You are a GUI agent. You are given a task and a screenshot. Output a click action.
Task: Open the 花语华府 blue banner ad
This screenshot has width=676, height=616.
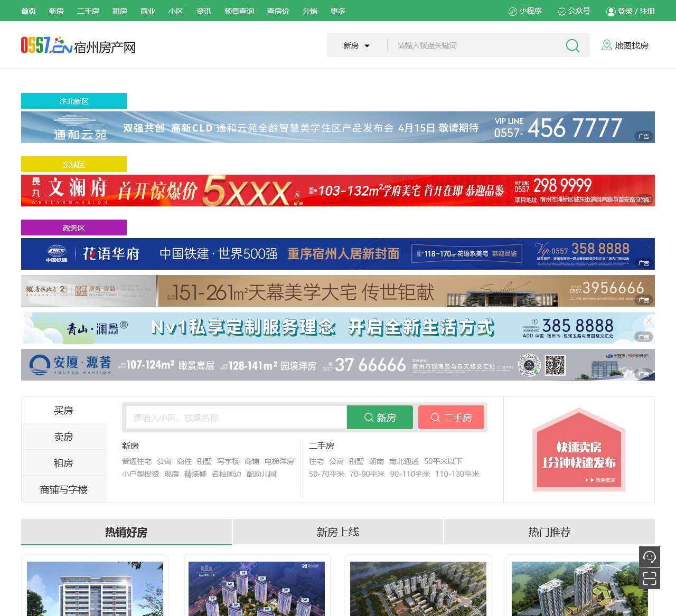(x=338, y=254)
